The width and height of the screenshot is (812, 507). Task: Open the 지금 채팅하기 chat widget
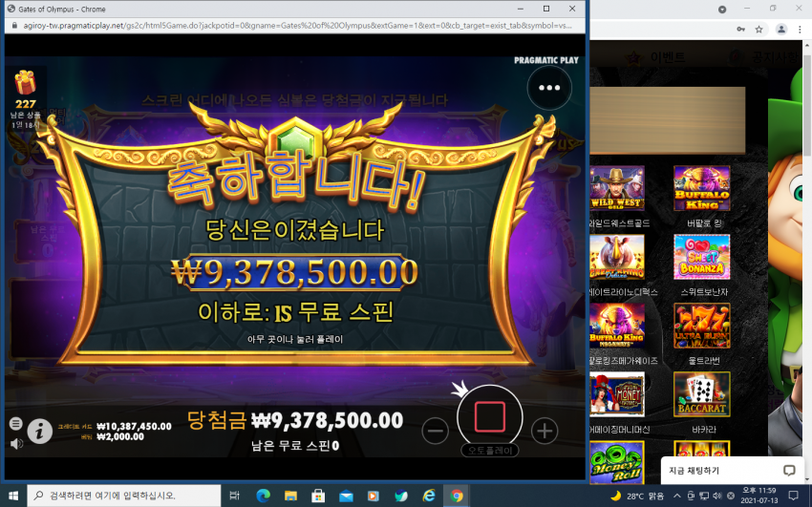coord(731,471)
